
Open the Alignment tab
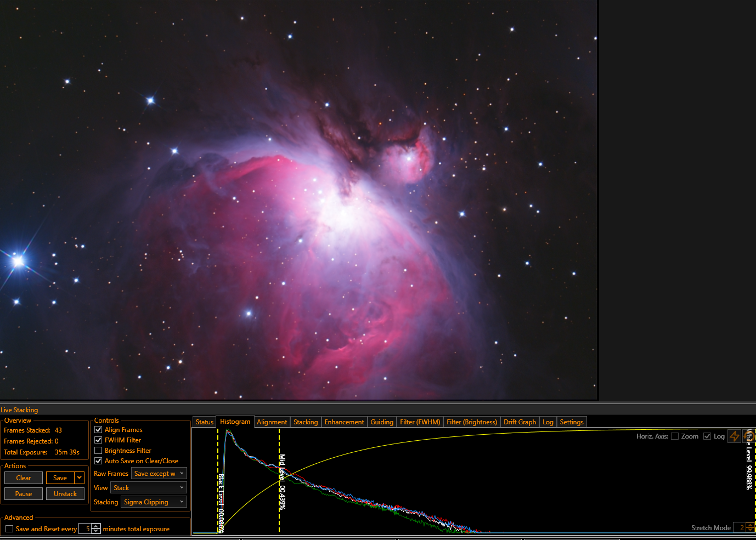tap(272, 422)
